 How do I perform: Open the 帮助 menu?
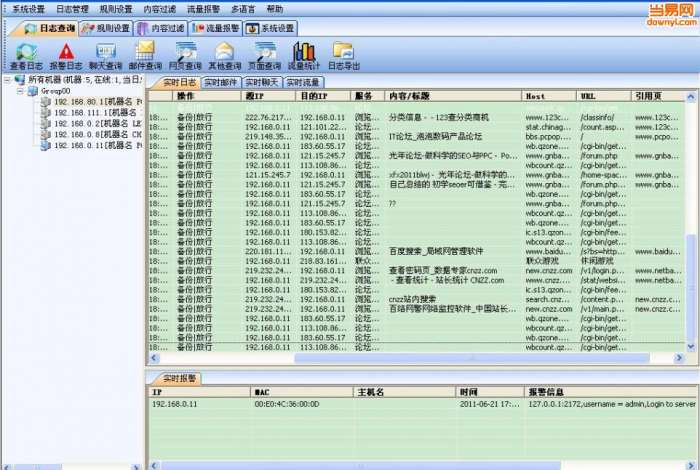point(275,9)
